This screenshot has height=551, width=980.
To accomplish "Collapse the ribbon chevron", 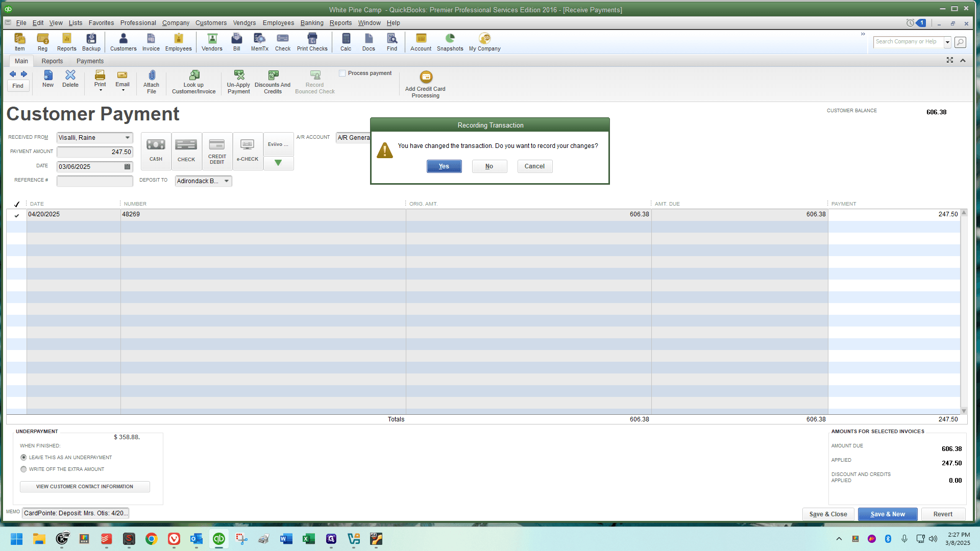I will [x=963, y=61].
